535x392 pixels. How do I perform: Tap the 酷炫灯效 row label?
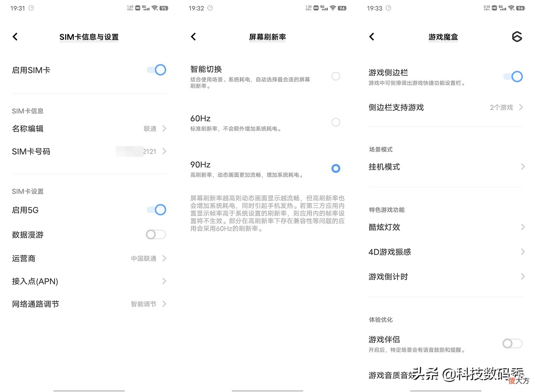coord(384,227)
